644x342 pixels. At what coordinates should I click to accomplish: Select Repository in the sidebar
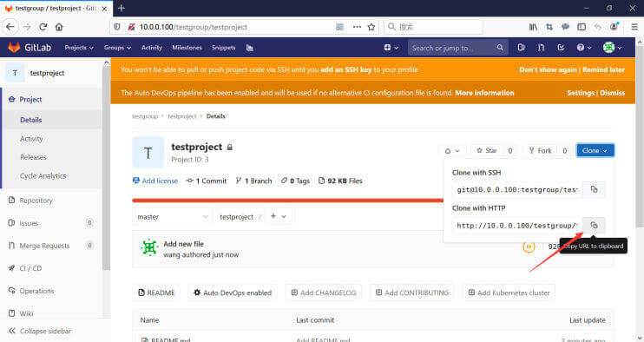tap(36, 201)
